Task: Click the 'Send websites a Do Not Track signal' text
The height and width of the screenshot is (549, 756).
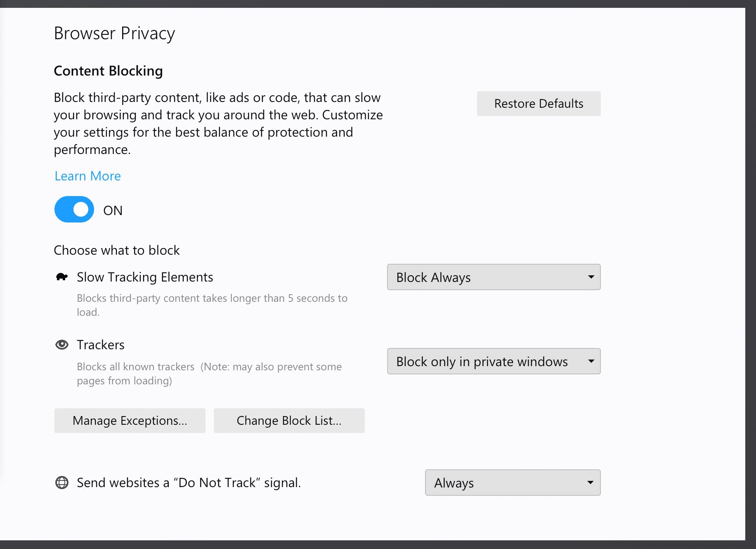Action: point(189,483)
